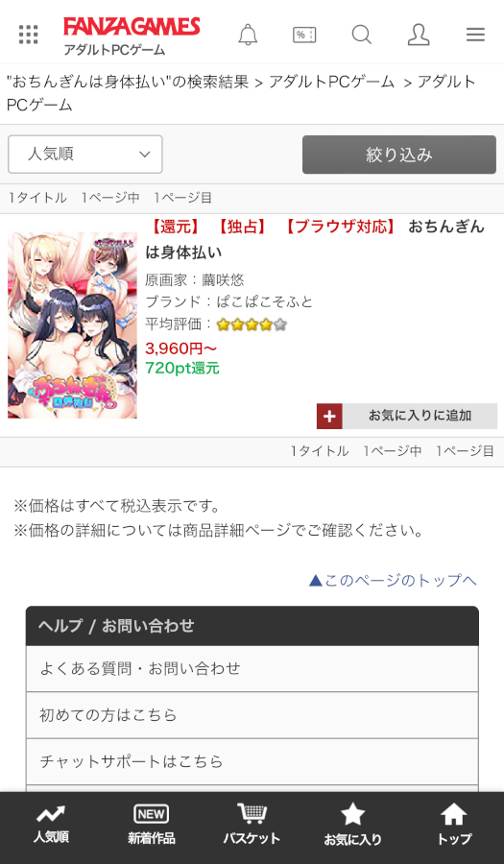Click the plus icon for favorites
This screenshot has width=504, height=864.
pyautogui.click(x=329, y=416)
